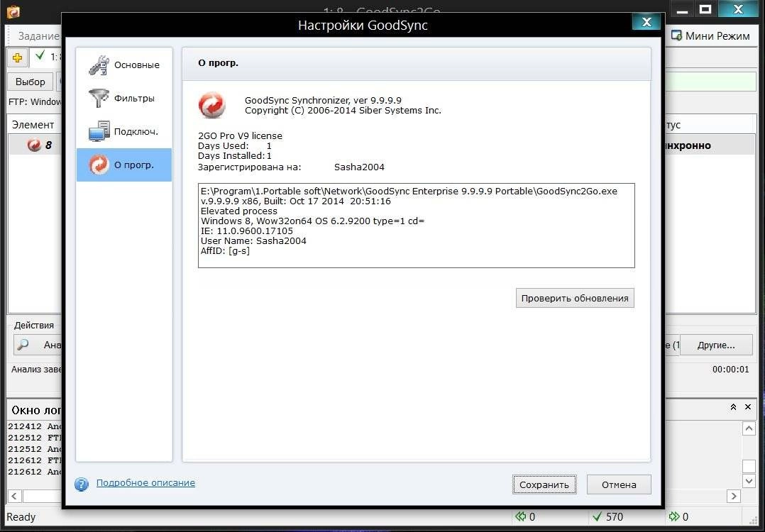Click the log horizontal scroll right arrow
Screen dimensions: 765x532
tap(733, 496)
